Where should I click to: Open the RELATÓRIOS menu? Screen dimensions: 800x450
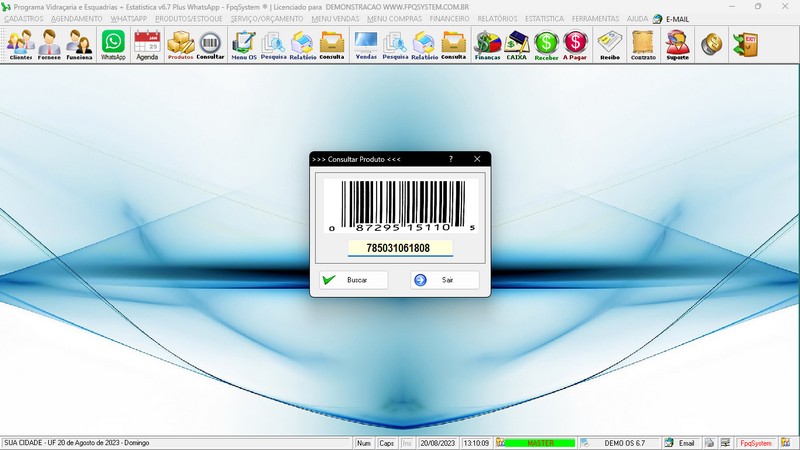pos(497,19)
